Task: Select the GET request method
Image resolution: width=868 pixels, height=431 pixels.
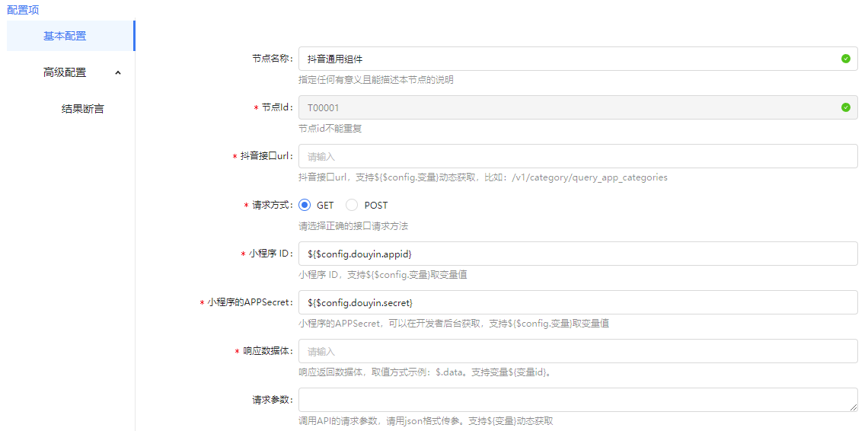Action: (x=305, y=205)
